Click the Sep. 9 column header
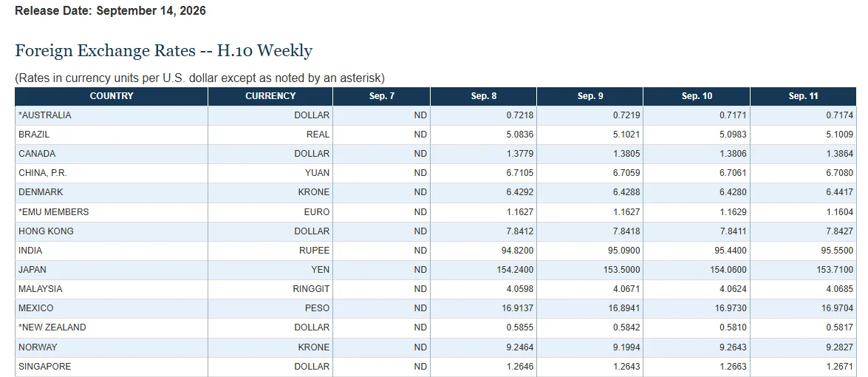The height and width of the screenshot is (377, 868). coord(590,96)
